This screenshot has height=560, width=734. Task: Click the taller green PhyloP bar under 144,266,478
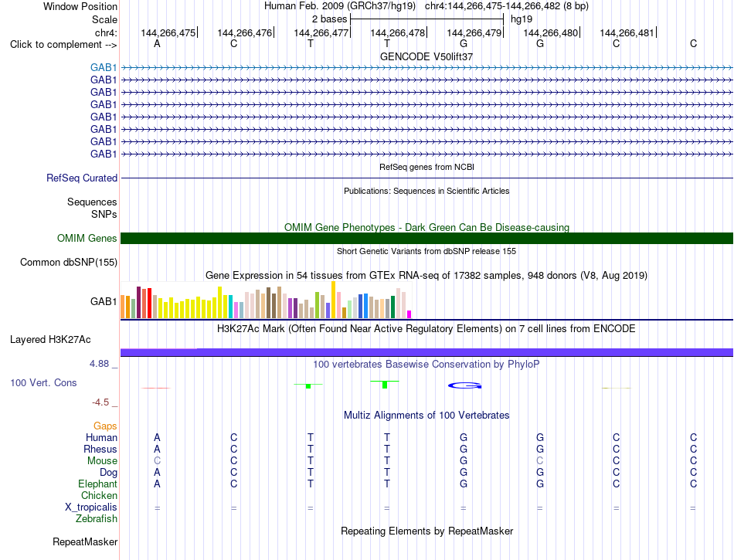pos(385,385)
